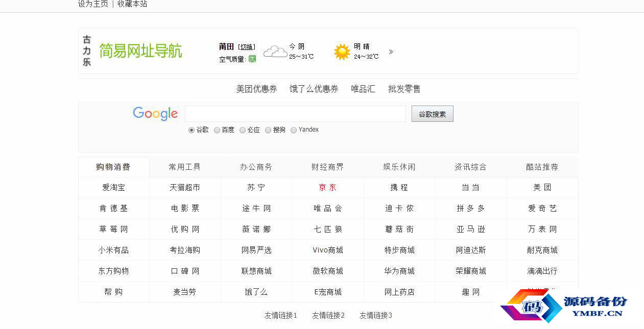Visit the 当当 link
Image resolution: width=644 pixels, height=329 pixels.
point(471,188)
